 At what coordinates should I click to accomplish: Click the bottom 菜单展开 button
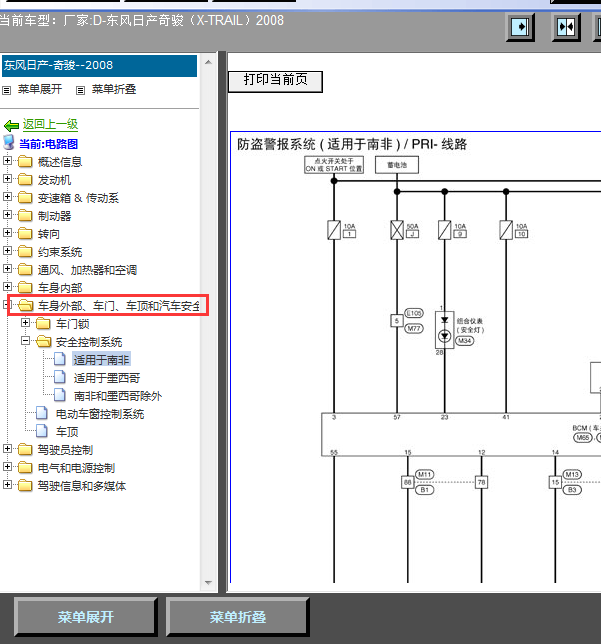coord(85,616)
